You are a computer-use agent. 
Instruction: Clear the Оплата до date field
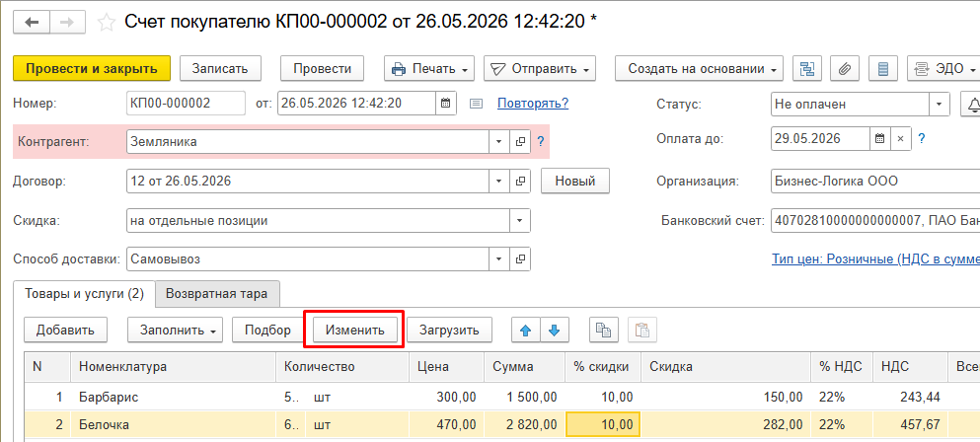point(900,138)
